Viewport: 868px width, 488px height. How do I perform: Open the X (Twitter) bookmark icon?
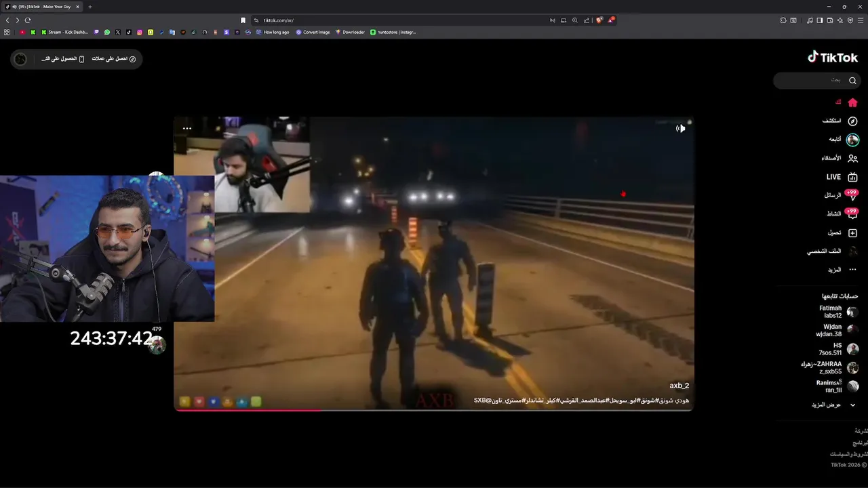click(117, 32)
